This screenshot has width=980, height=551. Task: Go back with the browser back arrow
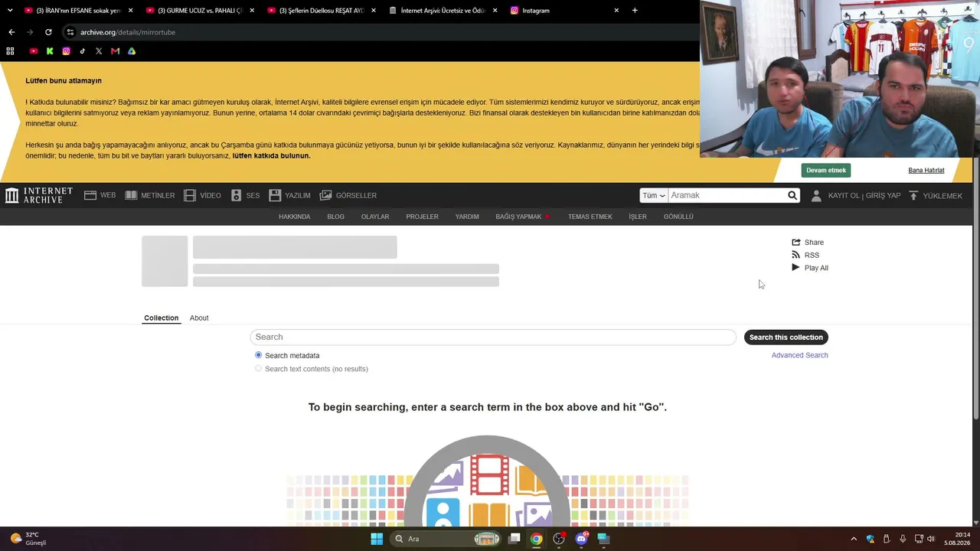point(11,32)
